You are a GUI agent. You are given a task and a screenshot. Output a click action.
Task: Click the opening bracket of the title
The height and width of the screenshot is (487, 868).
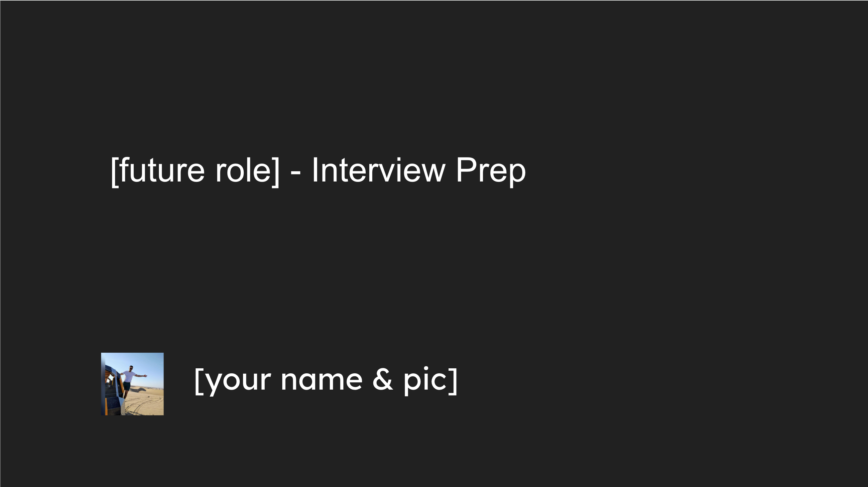point(115,171)
